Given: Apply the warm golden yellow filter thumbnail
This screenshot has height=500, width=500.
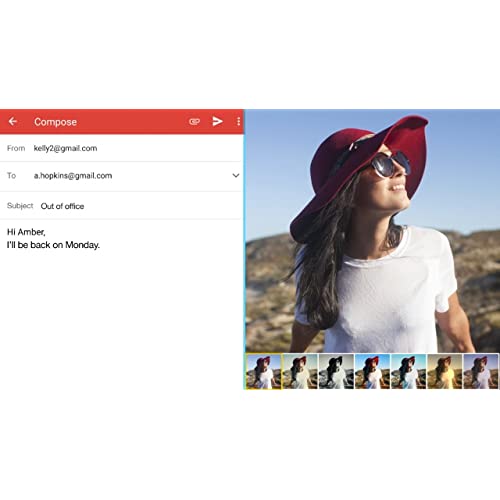Looking at the screenshot, I should pos(445,371).
